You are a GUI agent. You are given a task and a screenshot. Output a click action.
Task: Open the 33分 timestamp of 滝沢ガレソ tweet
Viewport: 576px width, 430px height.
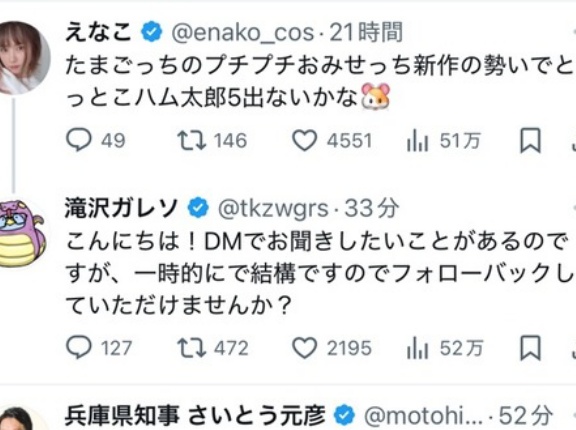click(371, 208)
